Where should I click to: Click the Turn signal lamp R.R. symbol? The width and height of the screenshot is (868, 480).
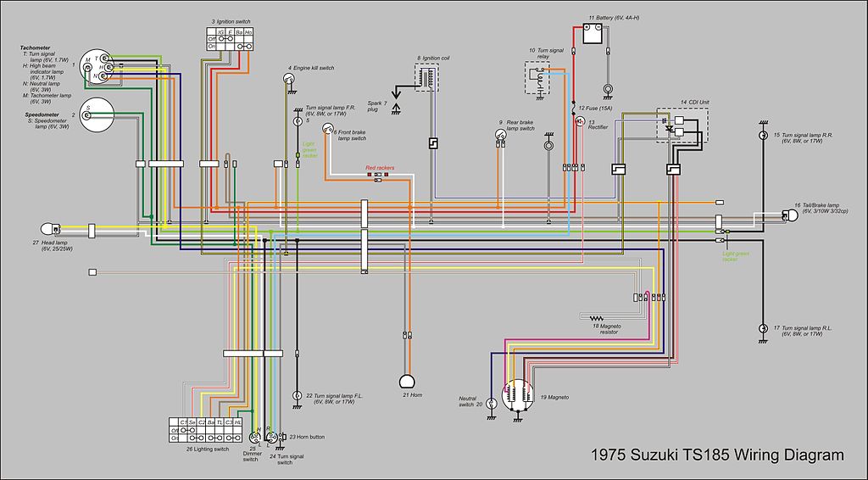click(763, 135)
